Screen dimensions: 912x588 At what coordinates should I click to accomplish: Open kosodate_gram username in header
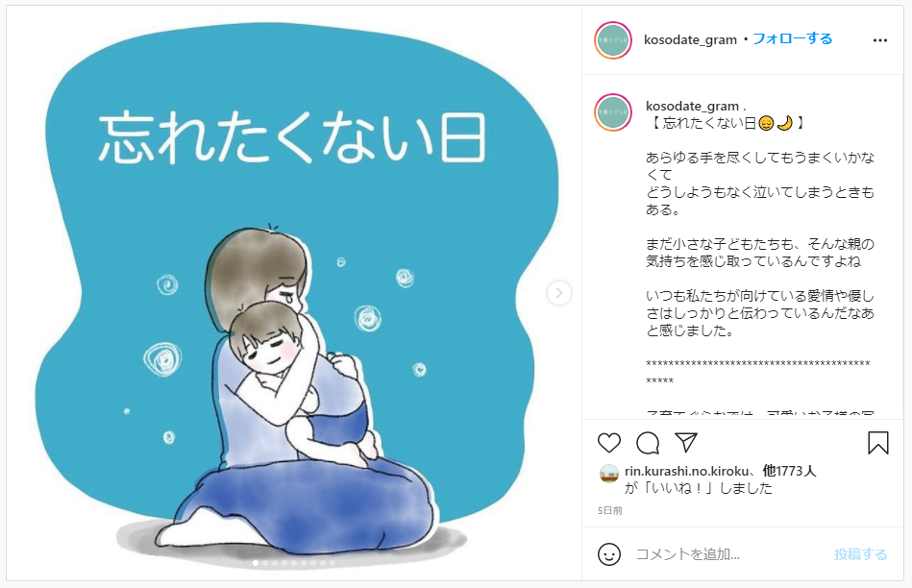690,39
